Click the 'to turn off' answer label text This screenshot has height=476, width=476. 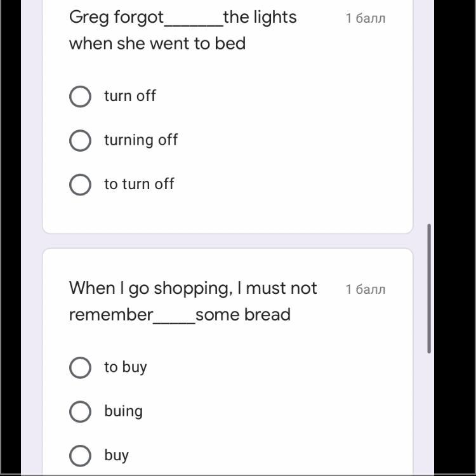[139, 184]
